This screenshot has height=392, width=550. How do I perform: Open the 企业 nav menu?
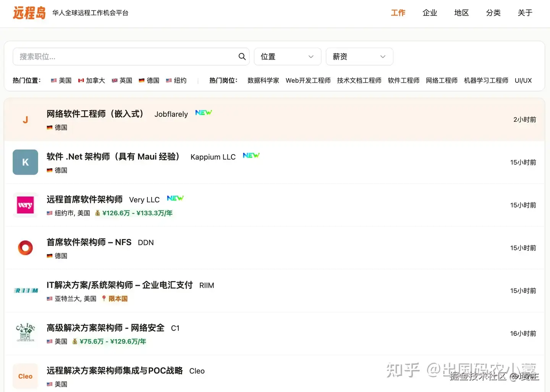[x=430, y=13]
